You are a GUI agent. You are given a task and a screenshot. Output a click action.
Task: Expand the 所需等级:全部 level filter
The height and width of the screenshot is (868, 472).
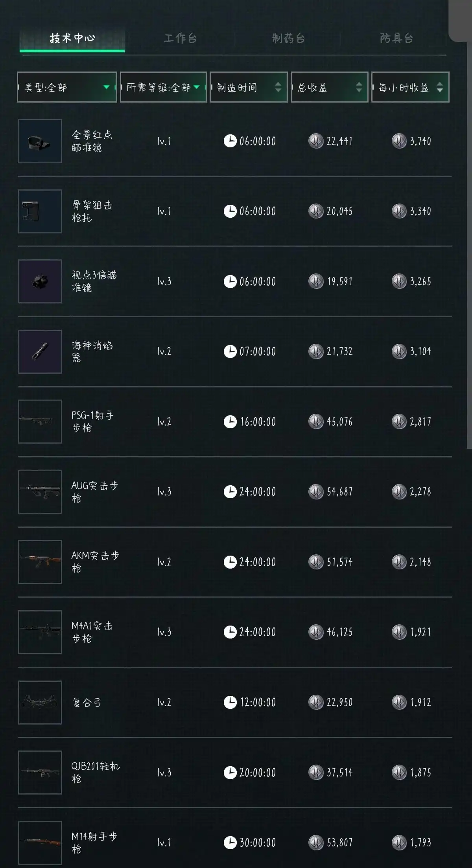[x=163, y=87]
